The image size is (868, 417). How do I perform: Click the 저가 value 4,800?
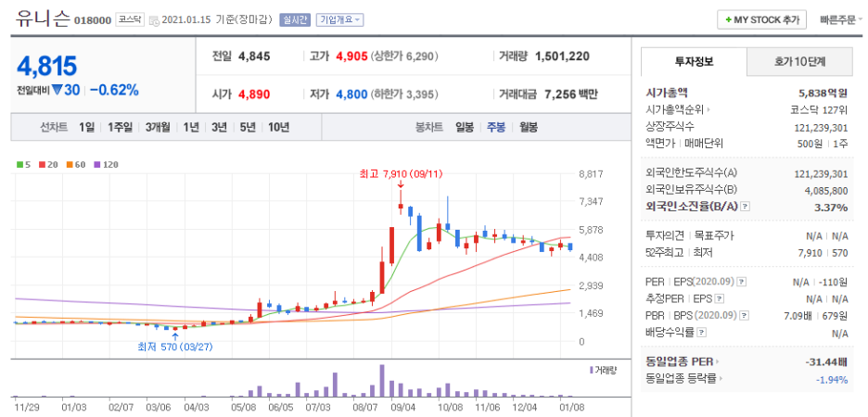[351, 94]
